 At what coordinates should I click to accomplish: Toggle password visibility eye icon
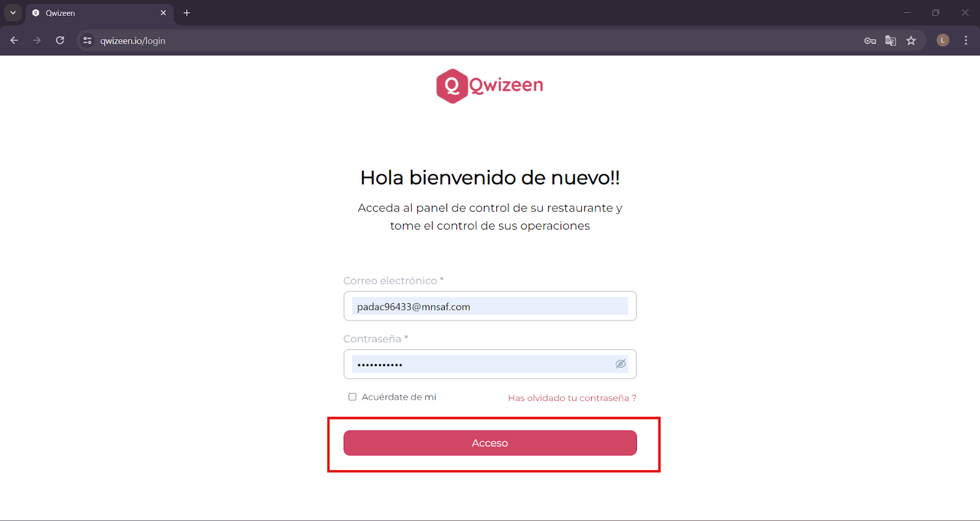pyautogui.click(x=620, y=364)
